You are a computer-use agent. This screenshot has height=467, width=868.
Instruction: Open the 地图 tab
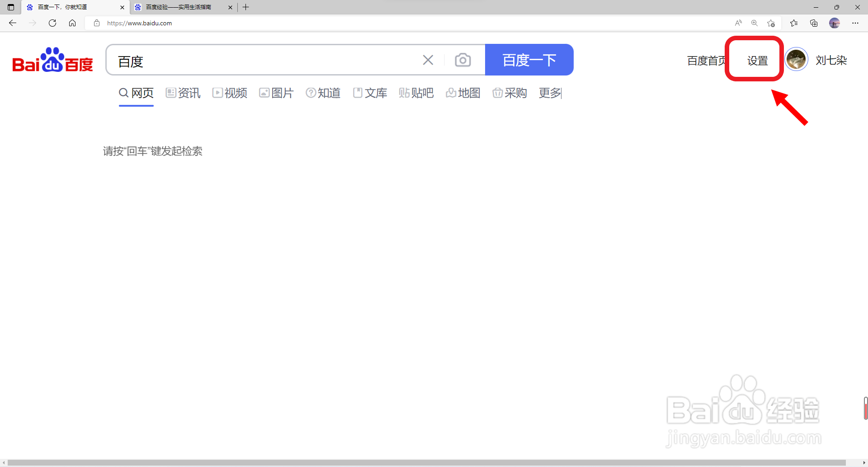coord(463,93)
